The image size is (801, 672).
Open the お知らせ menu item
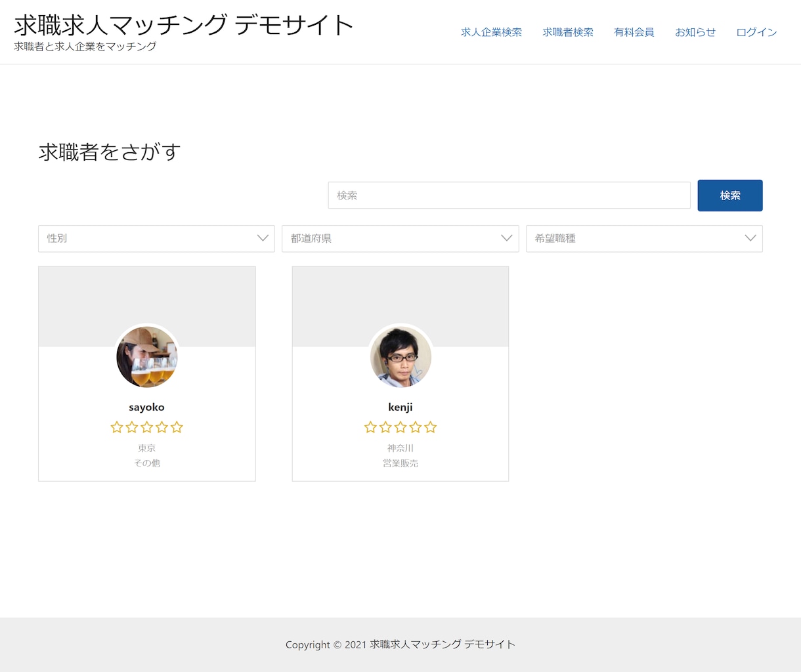tap(695, 32)
